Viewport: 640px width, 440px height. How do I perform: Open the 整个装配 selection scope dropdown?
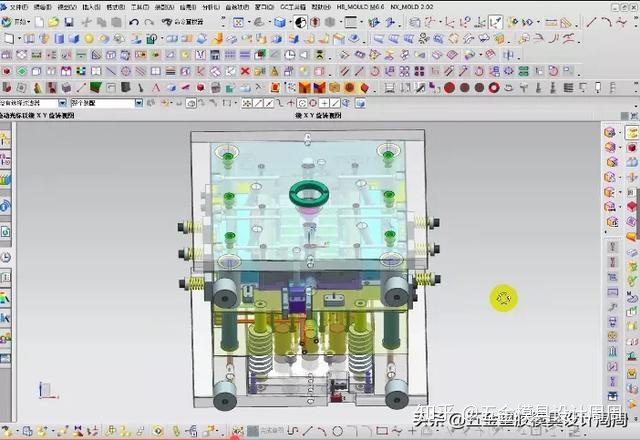[139, 103]
